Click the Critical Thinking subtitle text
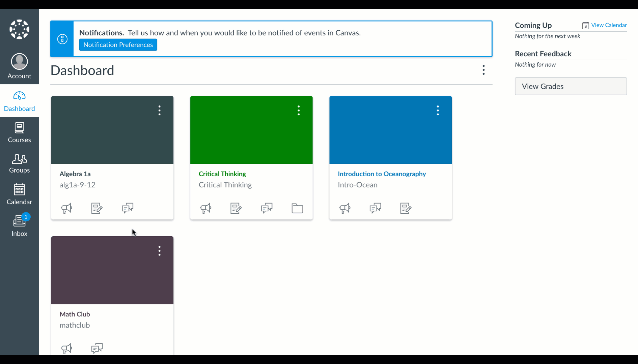The height and width of the screenshot is (364, 638). pyautogui.click(x=225, y=185)
